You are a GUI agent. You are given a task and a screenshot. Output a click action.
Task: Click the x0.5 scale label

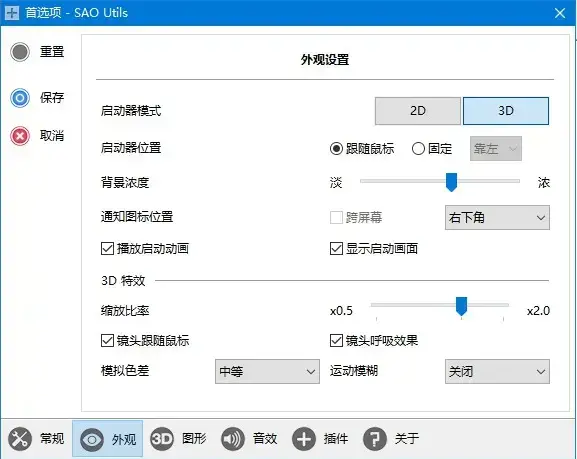pos(341,311)
